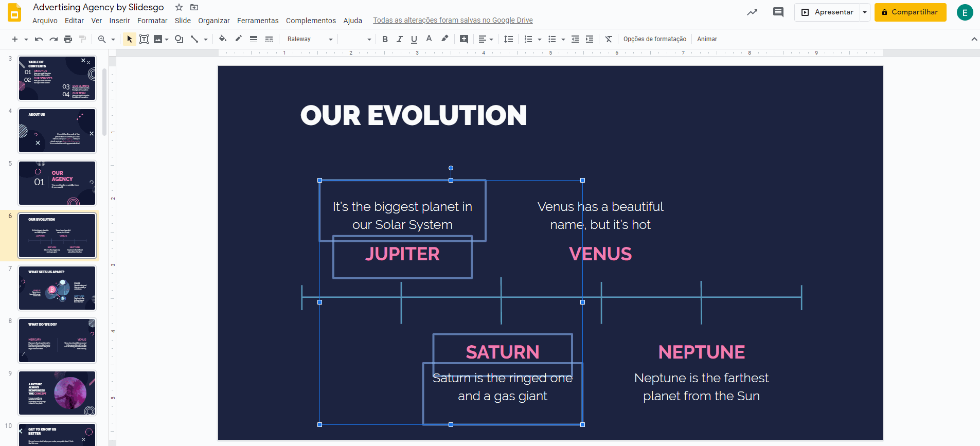Undo the last action
980x446 pixels.
point(39,39)
